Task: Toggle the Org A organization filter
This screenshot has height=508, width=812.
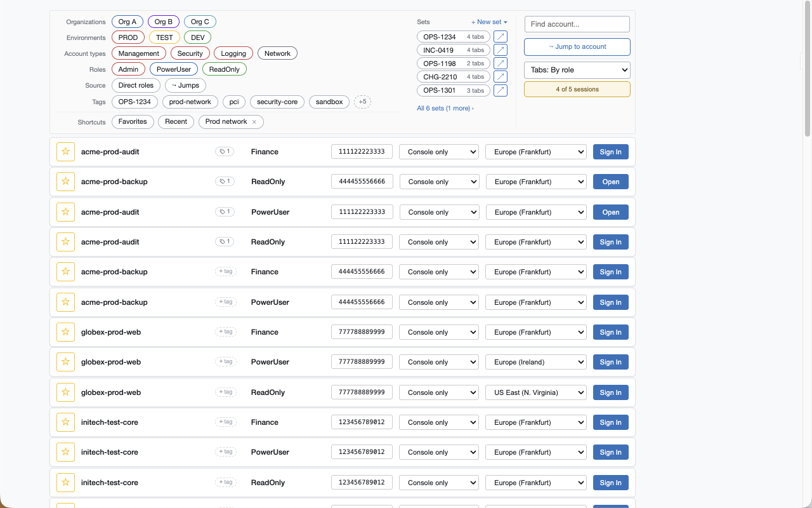Action: click(128, 22)
